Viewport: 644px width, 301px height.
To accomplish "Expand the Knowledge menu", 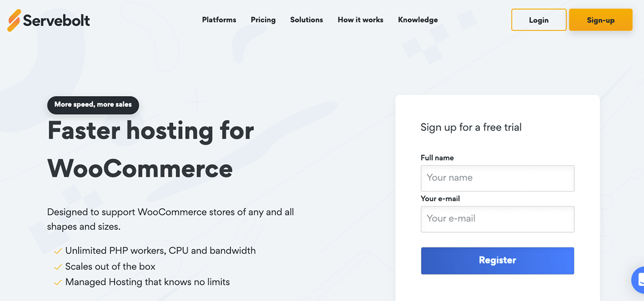I will 418,20.
